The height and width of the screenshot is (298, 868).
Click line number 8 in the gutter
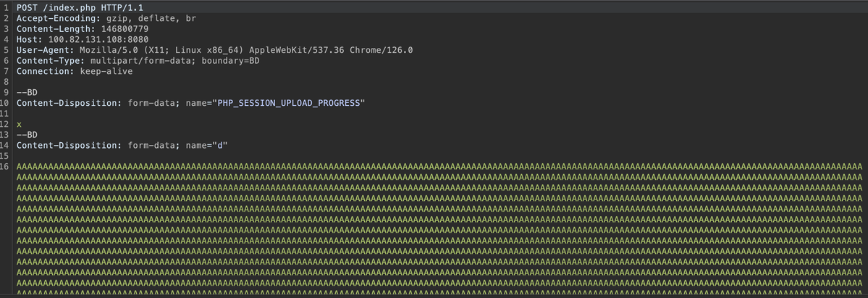(x=7, y=82)
